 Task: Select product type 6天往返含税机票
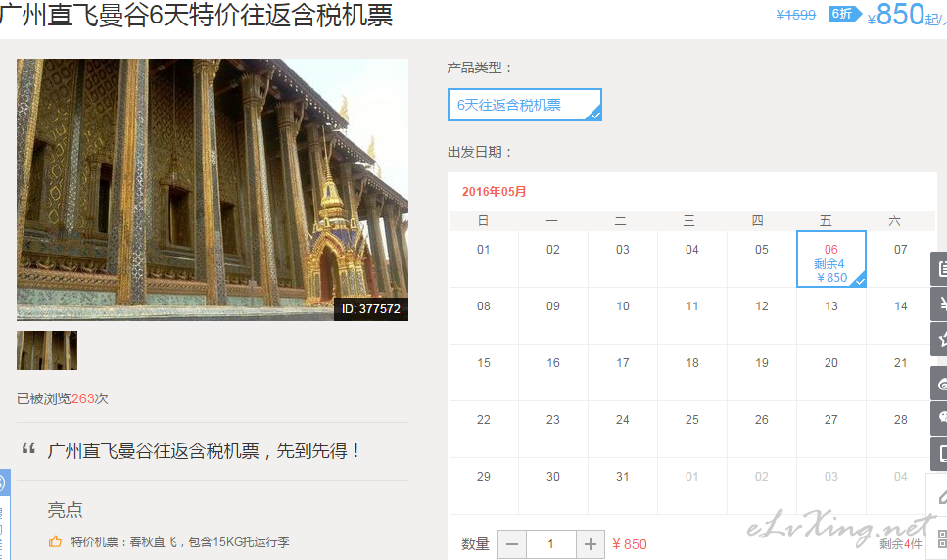point(525,105)
